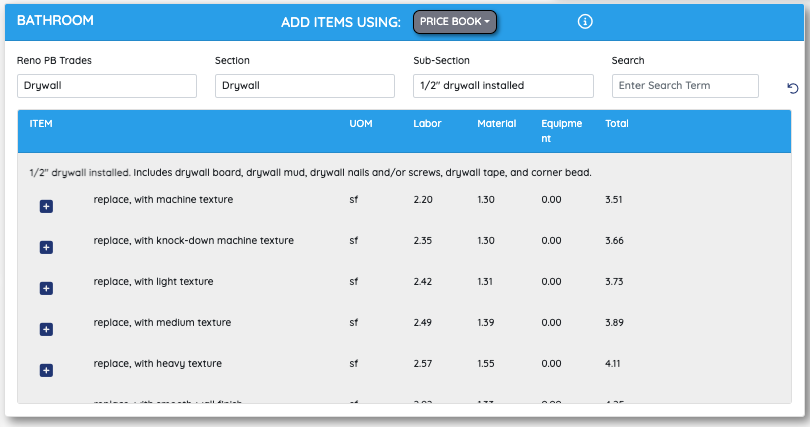
Task: Click material value 1.39
Action: pyautogui.click(x=486, y=323)
